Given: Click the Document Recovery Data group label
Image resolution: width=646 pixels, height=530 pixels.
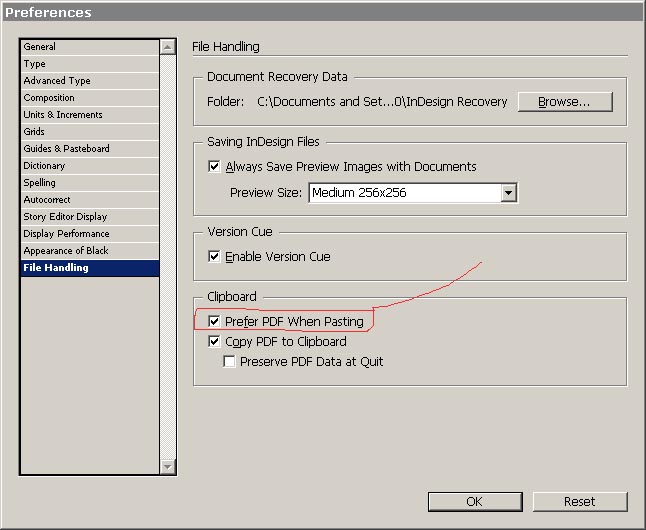Looking at the screenshot, I should point(277,77).
